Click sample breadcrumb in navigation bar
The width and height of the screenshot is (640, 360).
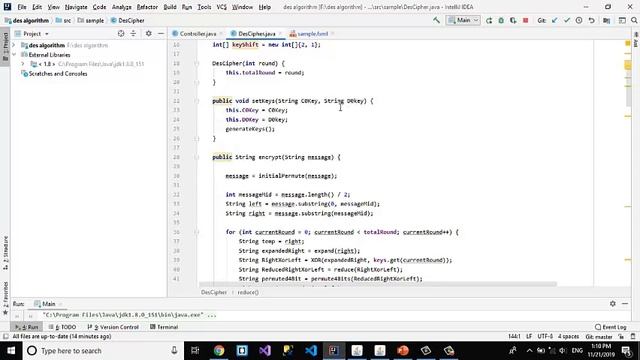pos(91,20)
